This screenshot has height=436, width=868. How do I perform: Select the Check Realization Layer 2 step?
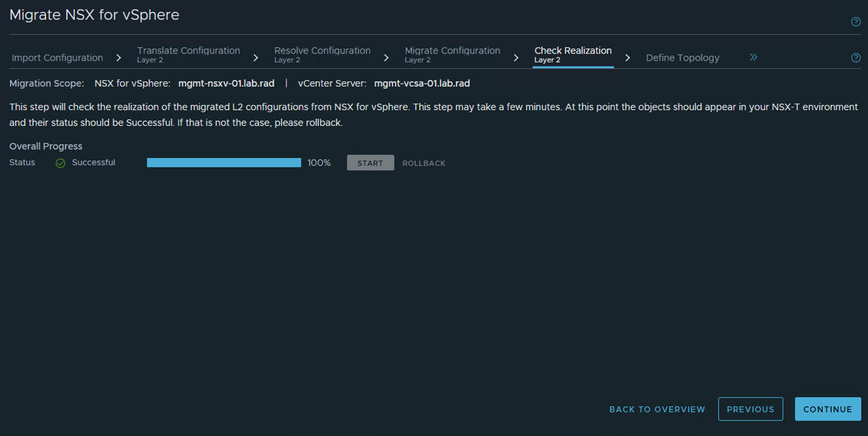point(573,54)
